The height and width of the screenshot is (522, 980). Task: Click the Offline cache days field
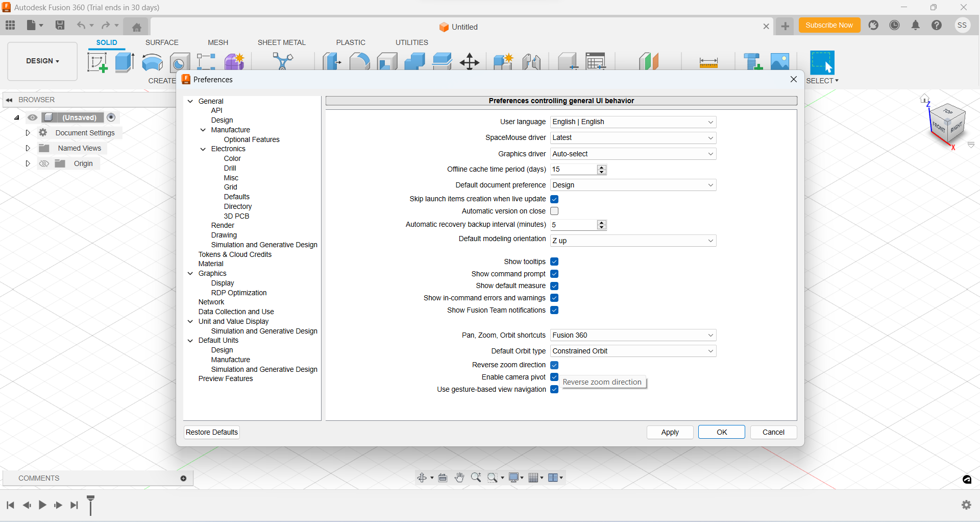coord(573,170)
